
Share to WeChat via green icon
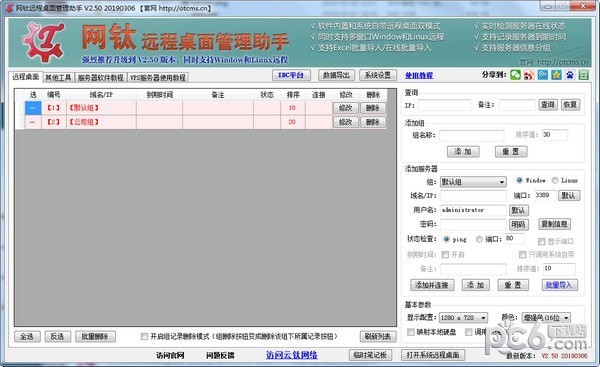pyautogui.click(x=515, y=75)
